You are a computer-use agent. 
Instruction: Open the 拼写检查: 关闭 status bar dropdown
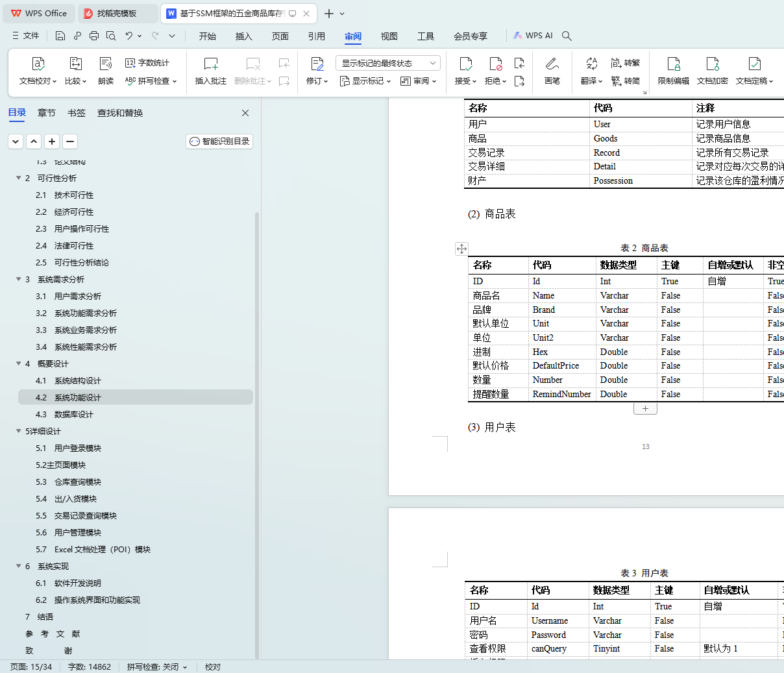tap(157, 667)
